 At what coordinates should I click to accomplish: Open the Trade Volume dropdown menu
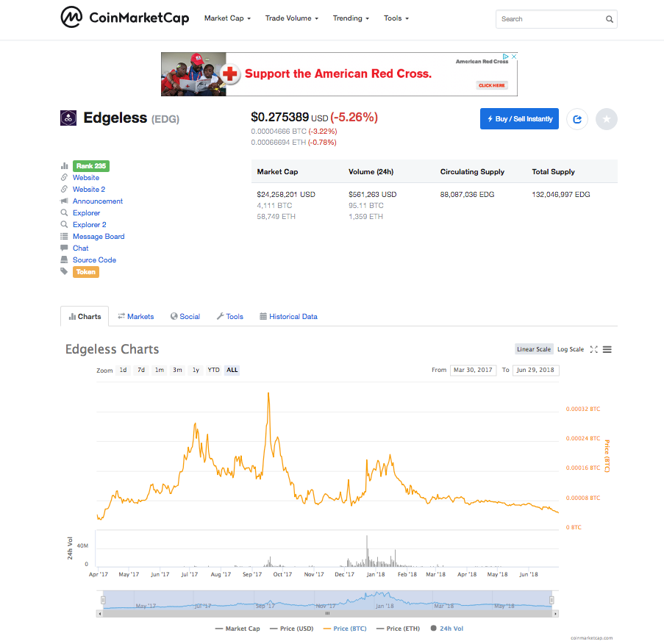292,18
